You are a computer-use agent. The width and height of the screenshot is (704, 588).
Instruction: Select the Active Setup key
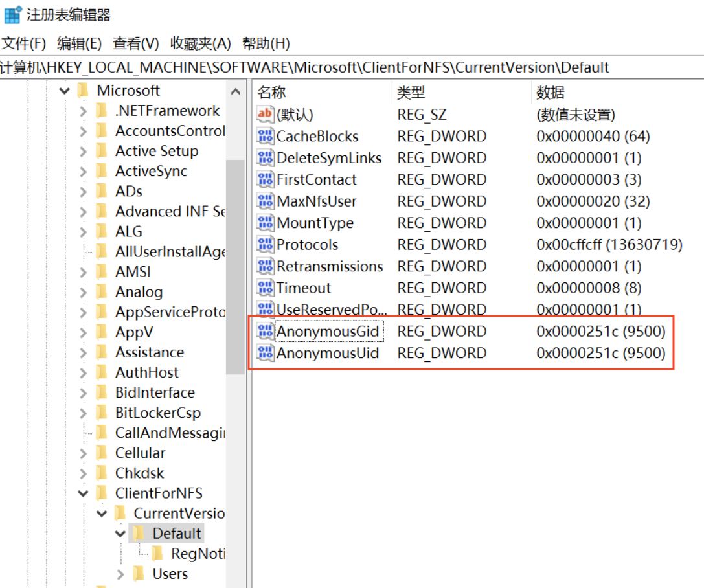157,152
